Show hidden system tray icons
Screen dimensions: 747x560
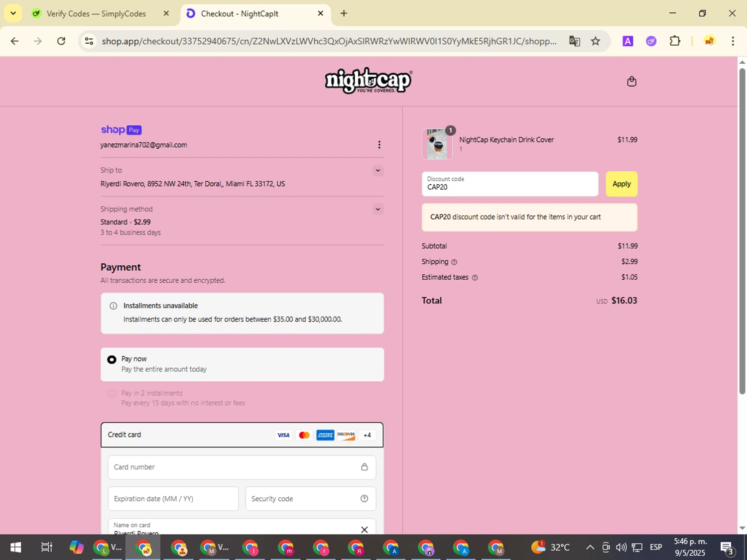coord(590,548)
